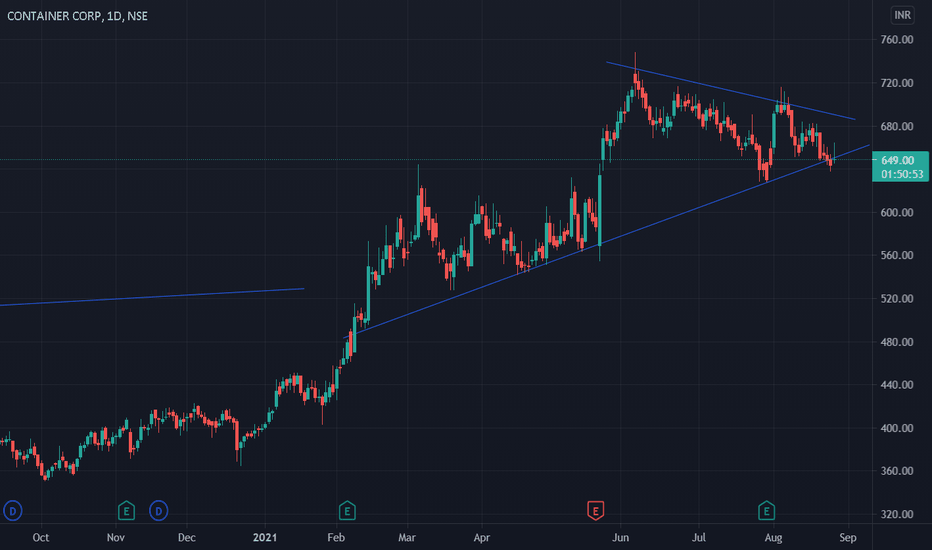
Task: Click the 480.00 price axis label
Action: [x=897, y=342]
